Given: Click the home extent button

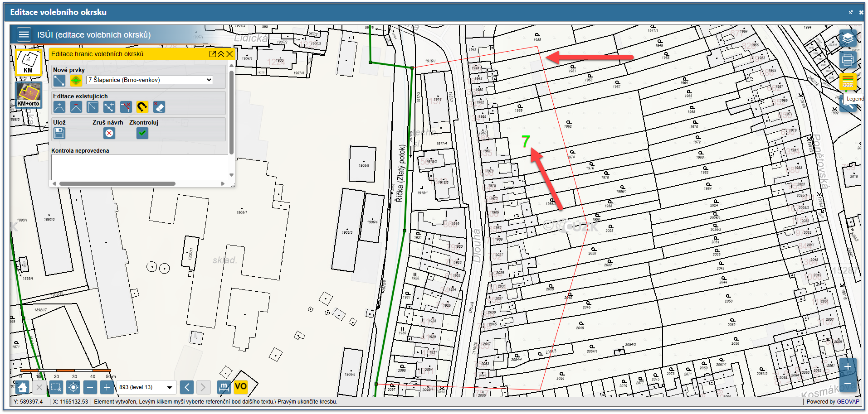Looking at the screenshot, I should tap(22, 387).
